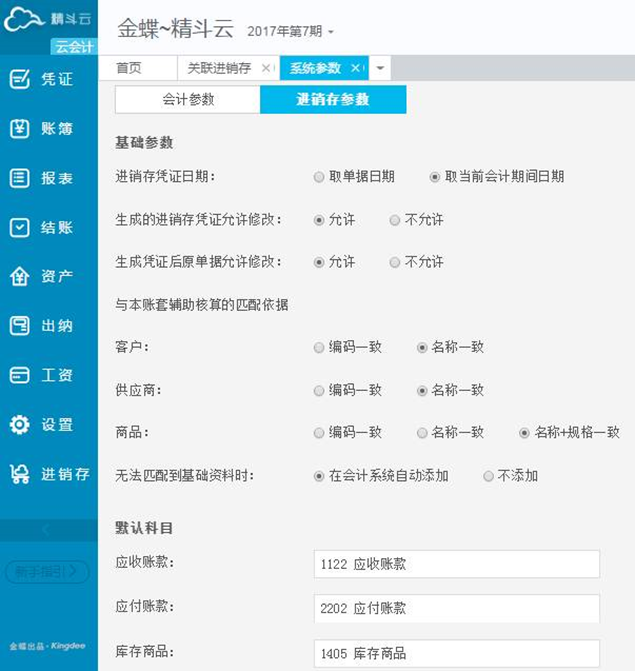Screen dimensions: 635x671
Task: Click the 云会计 label badge
Action: 74,46
